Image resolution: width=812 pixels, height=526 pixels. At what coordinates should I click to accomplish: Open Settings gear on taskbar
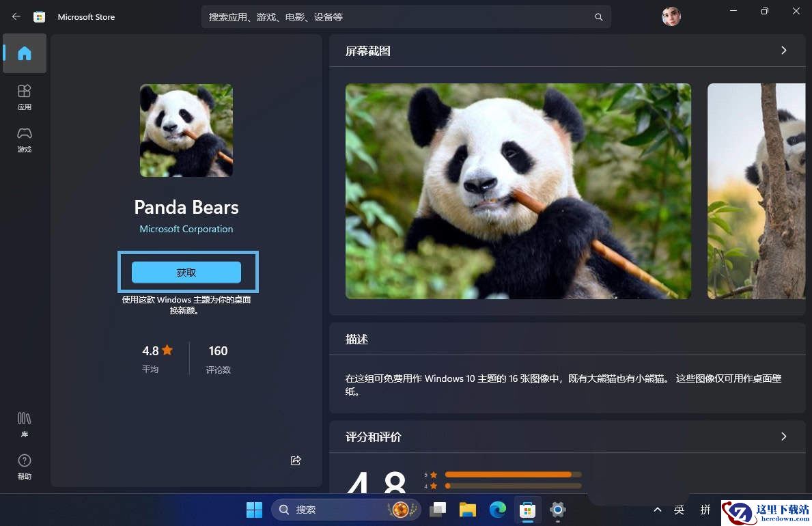click(x=557, y=510)
